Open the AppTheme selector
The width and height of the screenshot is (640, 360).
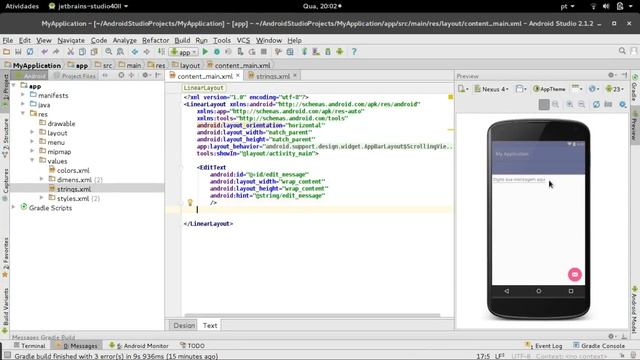[550, 89]
